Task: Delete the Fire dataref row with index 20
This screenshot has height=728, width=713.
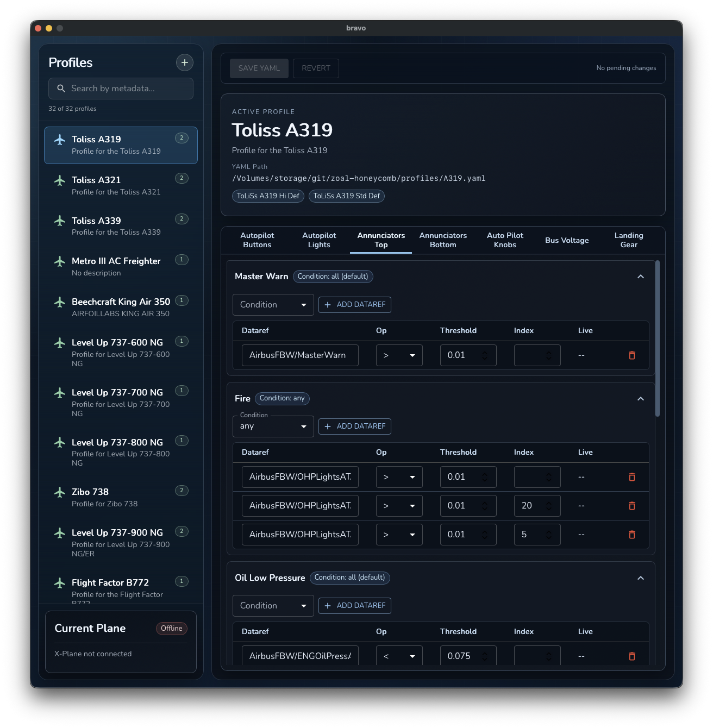Action: pos(631,505)
